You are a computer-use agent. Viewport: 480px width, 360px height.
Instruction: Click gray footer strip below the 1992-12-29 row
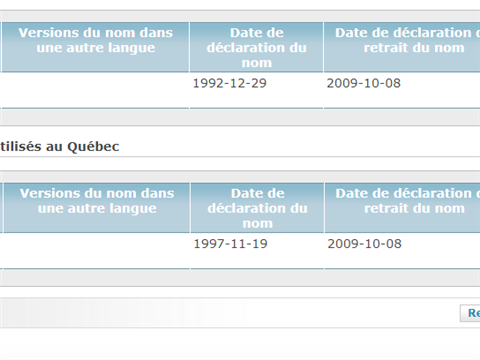[240, 117]
